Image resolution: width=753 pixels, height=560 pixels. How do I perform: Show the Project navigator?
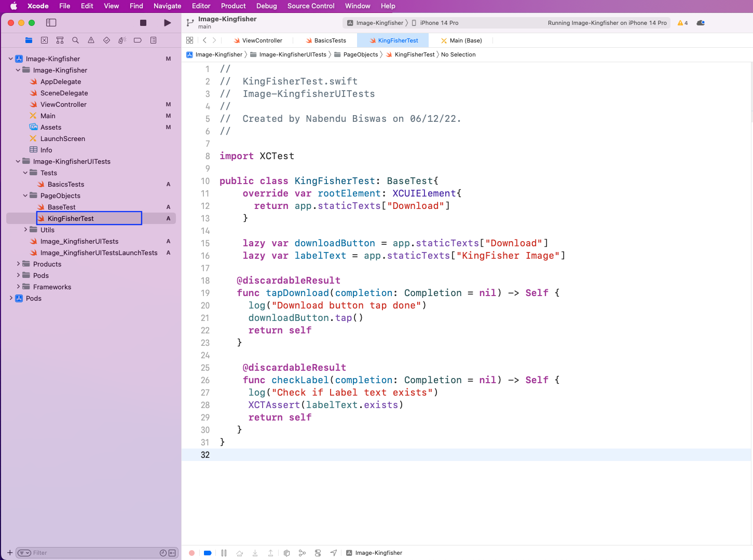click(29, 40)
